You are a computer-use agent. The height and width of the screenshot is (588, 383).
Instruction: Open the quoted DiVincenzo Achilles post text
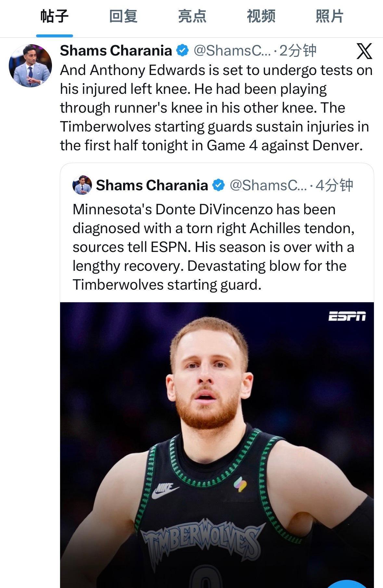(213, 247)
